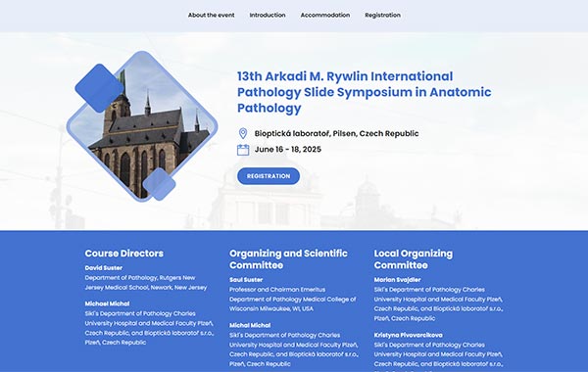Click Michal Michal in the Scientific Committee

(x=250, y=325)
